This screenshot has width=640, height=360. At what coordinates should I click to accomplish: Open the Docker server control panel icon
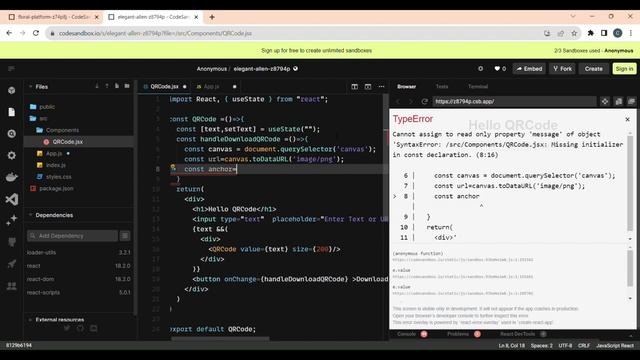tap(11, 177)
